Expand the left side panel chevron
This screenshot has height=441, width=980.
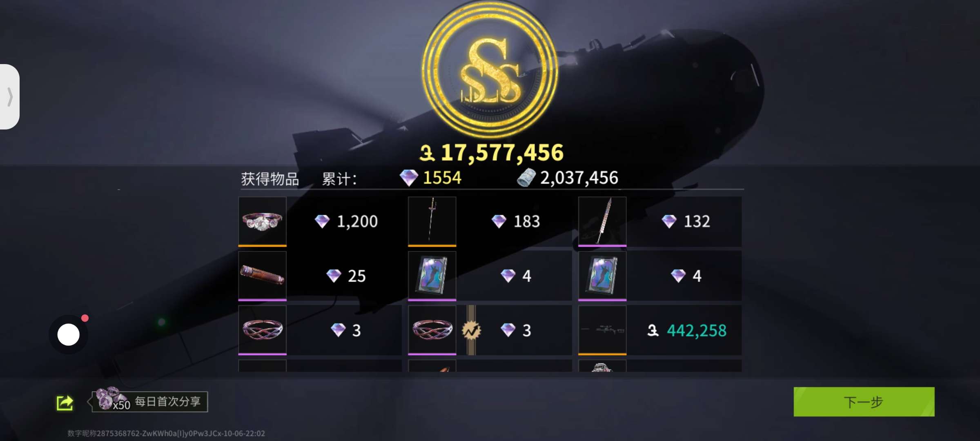click(10, 97)
